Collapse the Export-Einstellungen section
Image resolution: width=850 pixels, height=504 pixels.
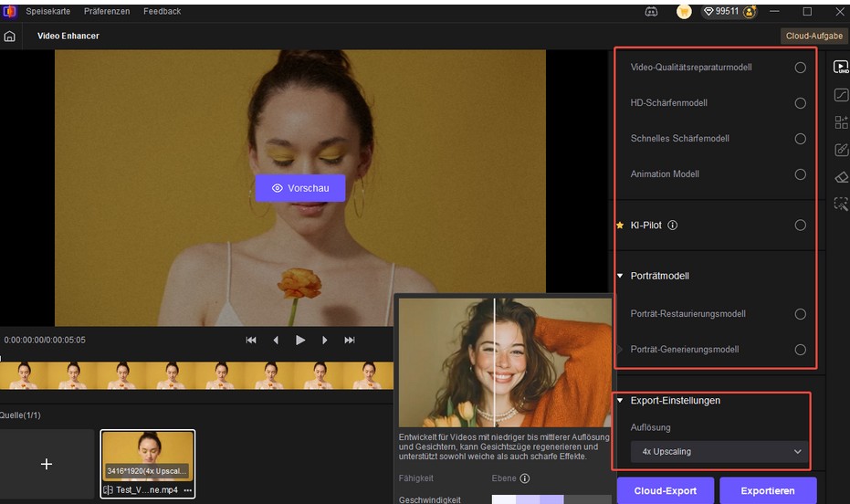(621, 401)
